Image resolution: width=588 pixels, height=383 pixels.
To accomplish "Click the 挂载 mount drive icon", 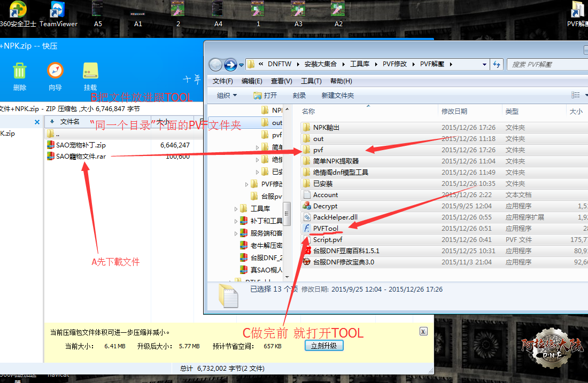I will 90,71.
